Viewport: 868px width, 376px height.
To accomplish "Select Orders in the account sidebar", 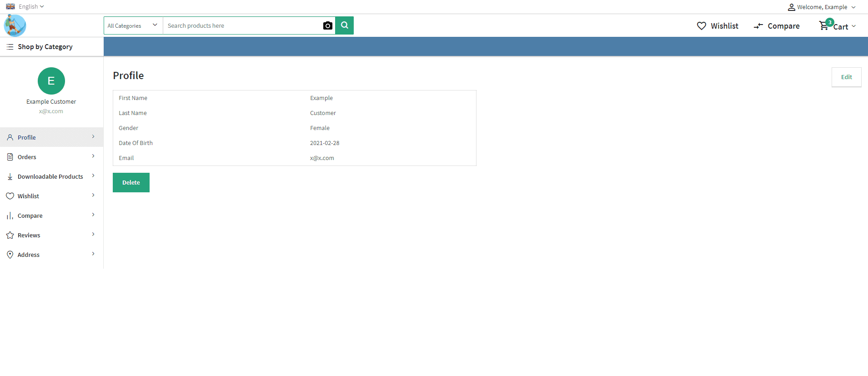I will (27, 157).
